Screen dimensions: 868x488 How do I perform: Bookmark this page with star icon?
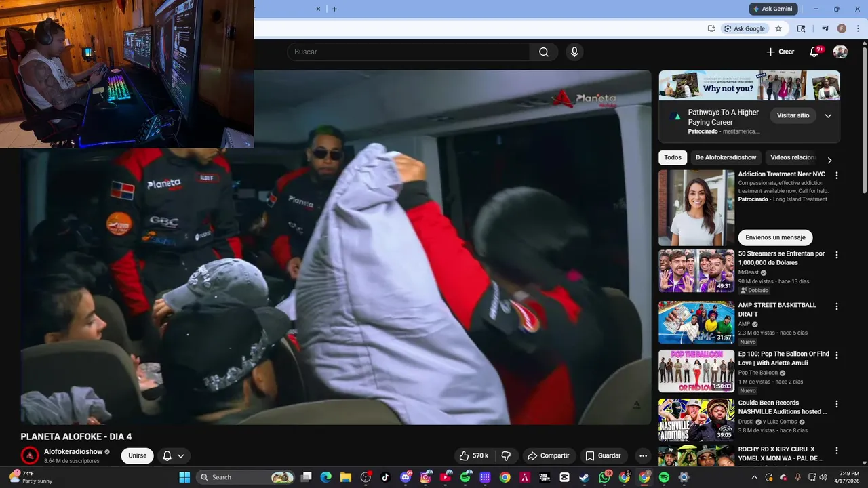coord(778,28)
